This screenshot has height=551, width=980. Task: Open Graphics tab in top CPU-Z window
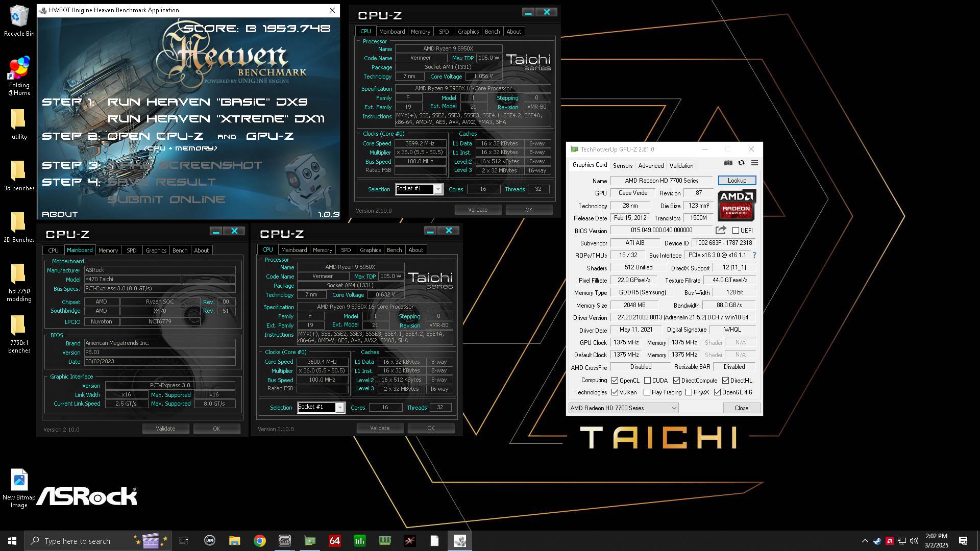coord(468,32)
